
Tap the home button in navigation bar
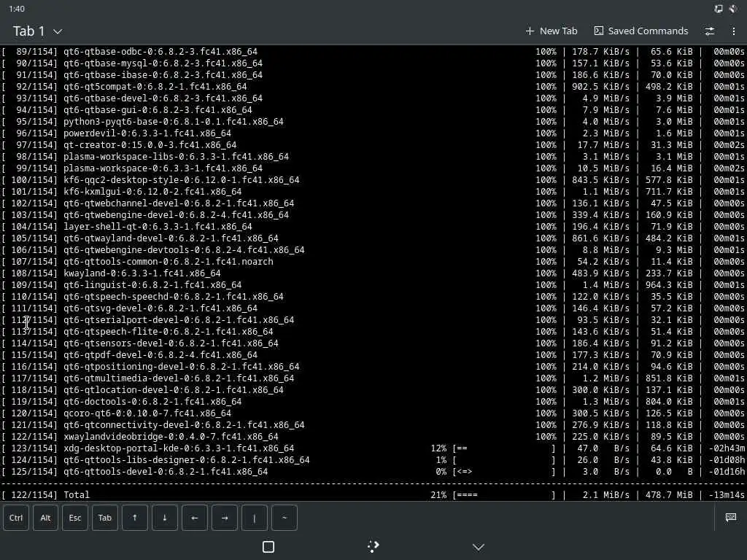tap(373, 547)
